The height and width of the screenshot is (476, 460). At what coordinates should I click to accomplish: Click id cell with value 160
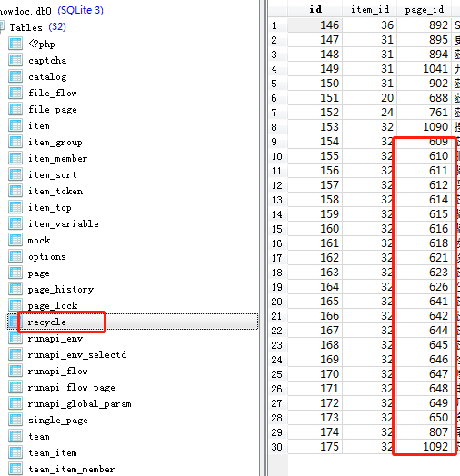[315, 229]
